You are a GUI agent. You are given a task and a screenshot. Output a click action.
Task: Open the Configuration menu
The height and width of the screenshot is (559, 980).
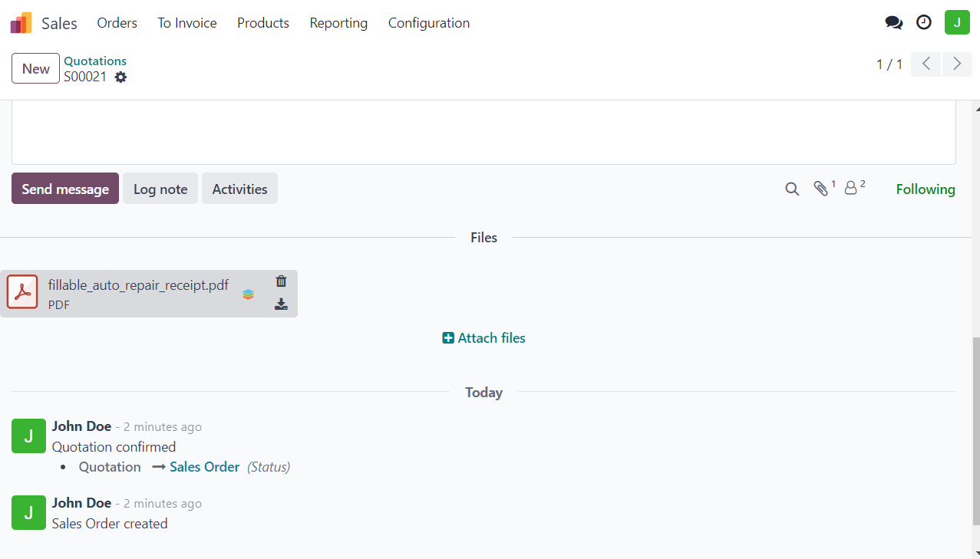(x=428, y=23)
